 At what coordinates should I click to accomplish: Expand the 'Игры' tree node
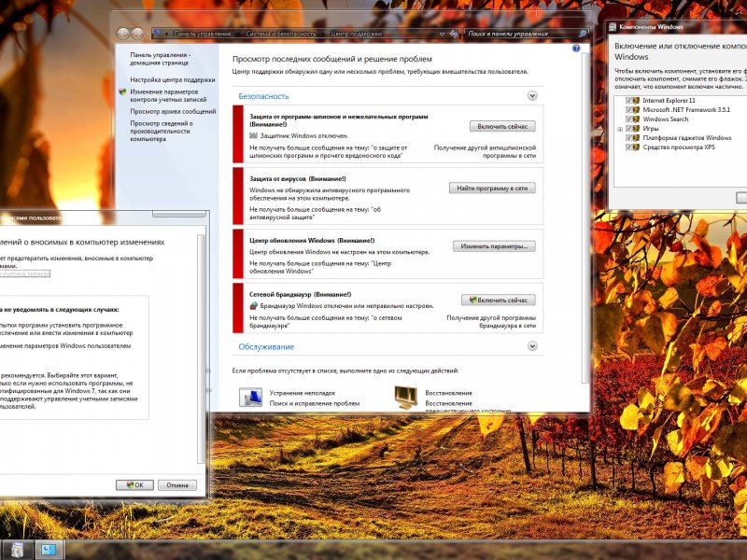point(620,129)
